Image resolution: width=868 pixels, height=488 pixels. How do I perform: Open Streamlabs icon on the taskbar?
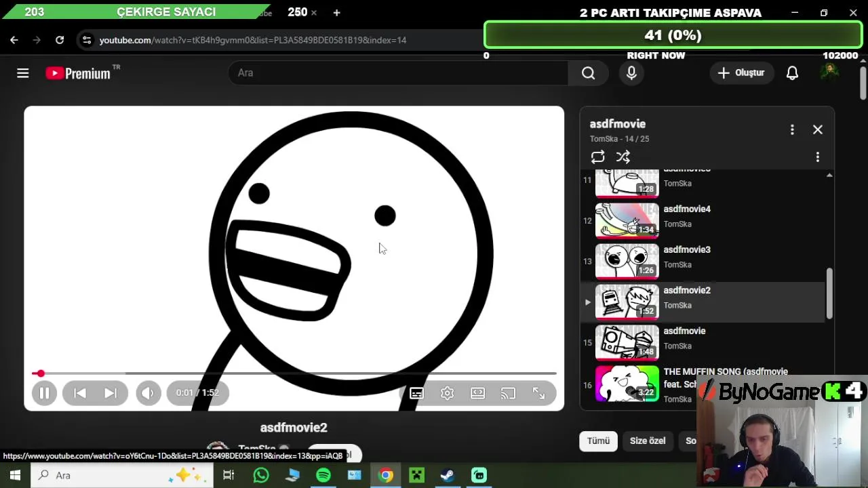(479, 475)
